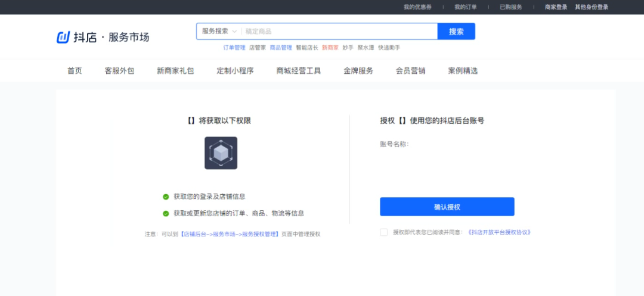Screen dimensions: 644x296
Task: Focus the search input field
Action: pos(339,31)
